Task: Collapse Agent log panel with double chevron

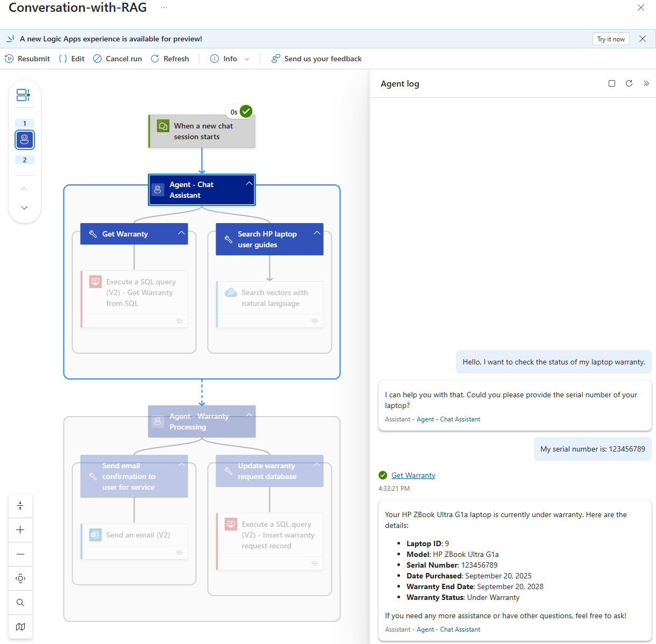Action: (x=646, y=83)
